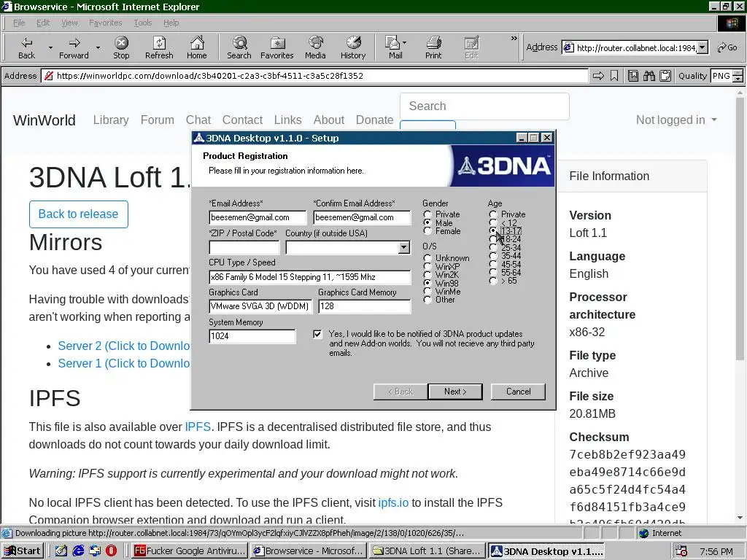Screen dimensions: 747x560
Task: Click the first quick launch notepad icon
Action: coord(61,551)
